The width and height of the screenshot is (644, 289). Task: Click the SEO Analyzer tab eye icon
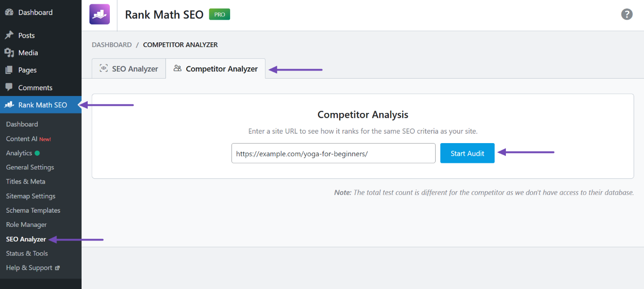(x=104, y=68)
